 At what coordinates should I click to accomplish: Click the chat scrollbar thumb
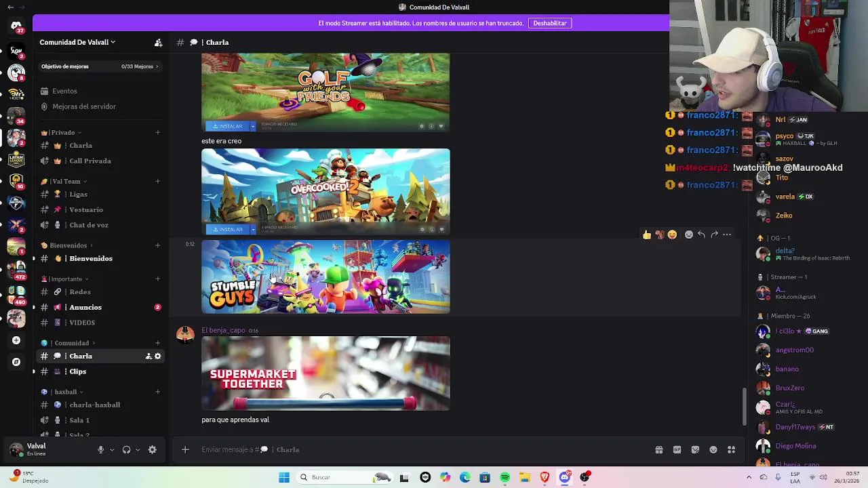(744, 405)
